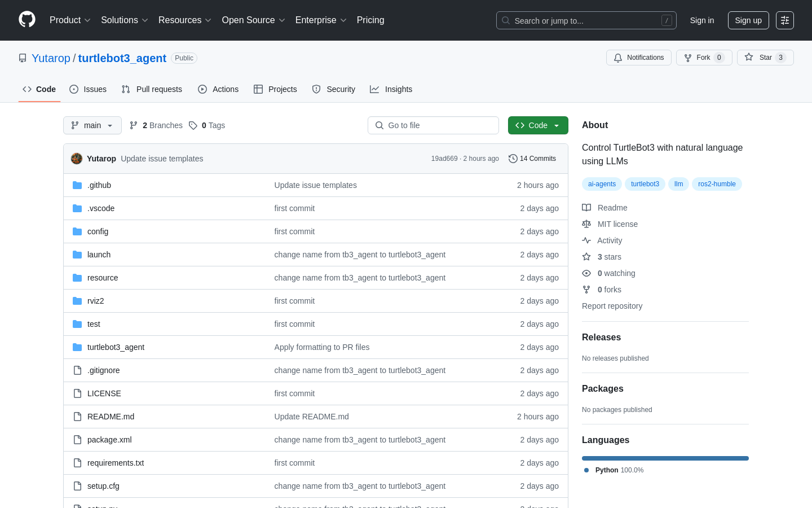Open the green Code dropdown button
This screenshot has width=812, height=508.
click(x=538, y=125)
